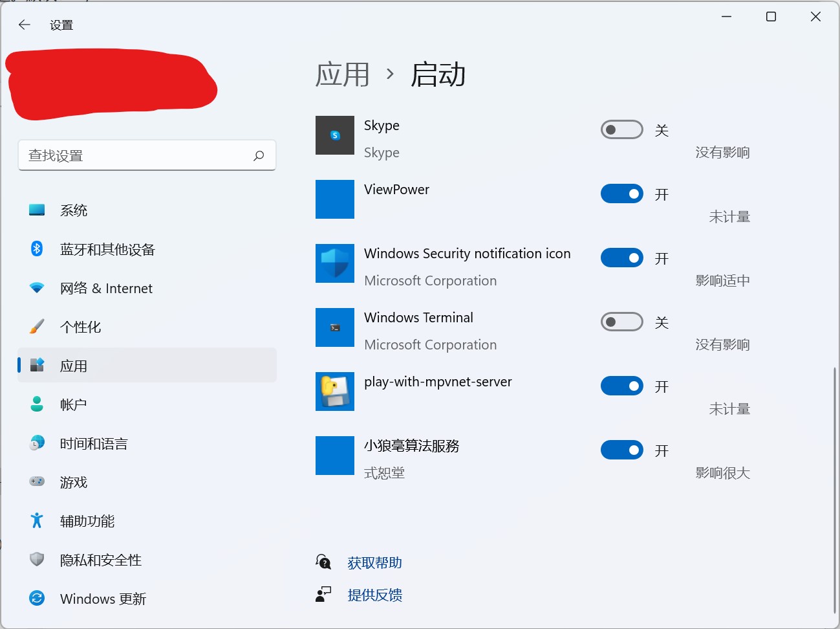Screen dimensions: 840x629
Task: Go to Windows 更新 page
Action: (147, 599)
